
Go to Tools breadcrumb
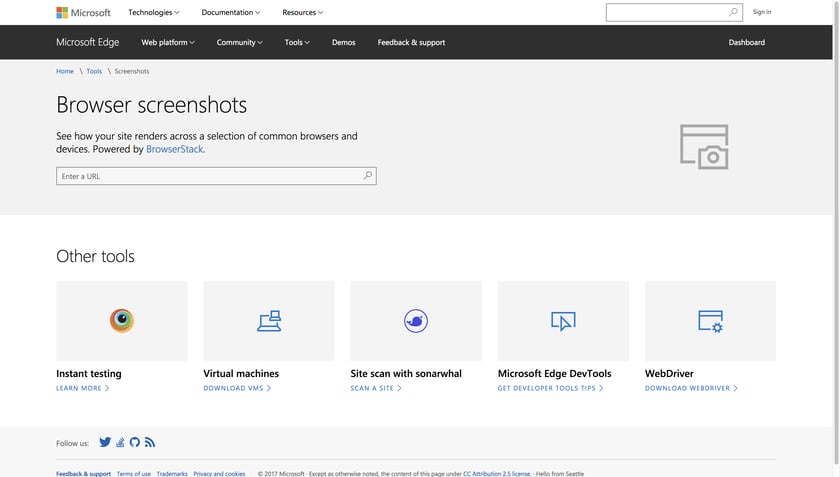point(94,71)
